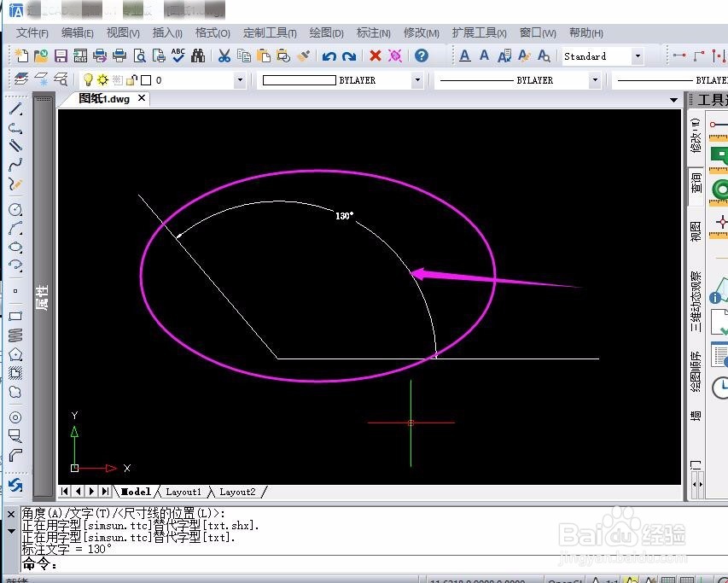Select the Ellipse drawing tool
This screenshot has width=728, height=583.
[x=15, y=247]
